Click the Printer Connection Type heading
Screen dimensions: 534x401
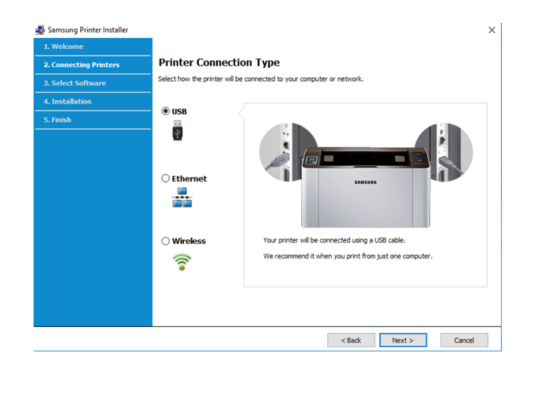pos(219,63)
